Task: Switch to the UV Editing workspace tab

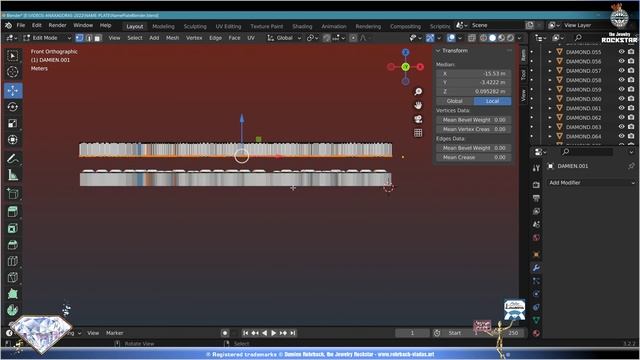Action: click(228, 27)
